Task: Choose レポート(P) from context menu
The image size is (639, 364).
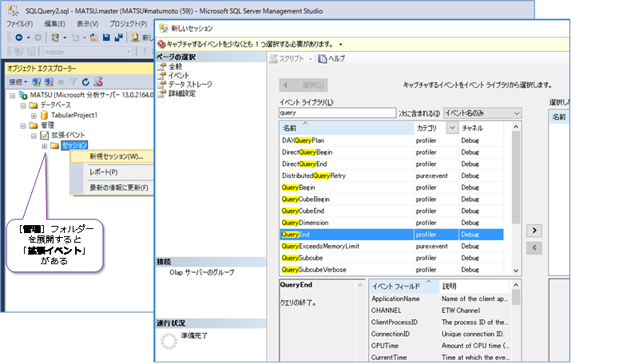Action: [x=104, y=172]
